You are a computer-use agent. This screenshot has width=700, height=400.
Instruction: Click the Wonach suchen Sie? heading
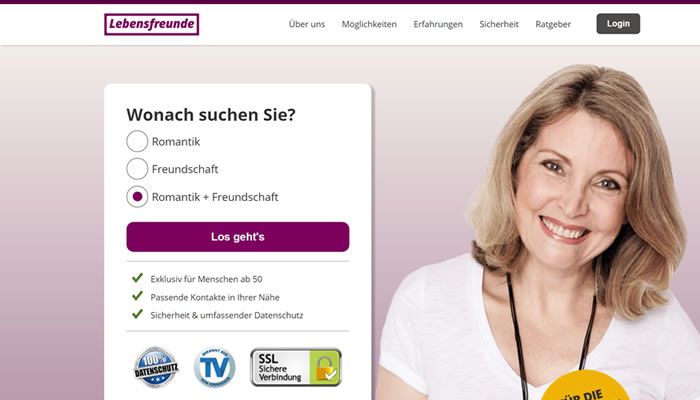[211, 115]
